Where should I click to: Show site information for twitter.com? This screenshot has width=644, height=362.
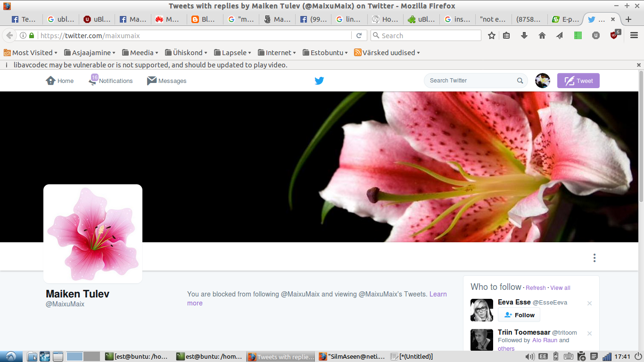23,35
